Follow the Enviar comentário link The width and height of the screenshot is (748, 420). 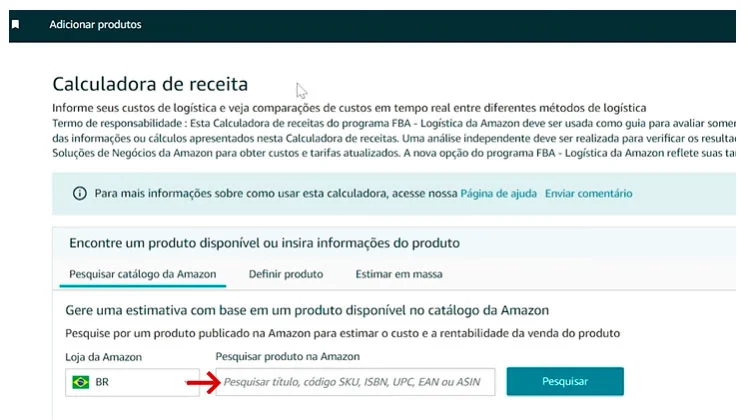coord(589,193)
